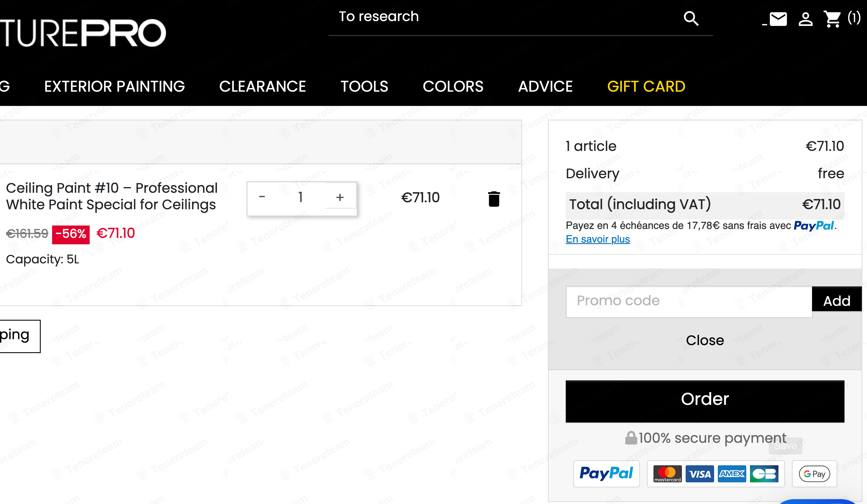Click the Order button
Image resolution: width=867 pixels, height=504 pixels.
pyautogui.click(x=705, y=401)
